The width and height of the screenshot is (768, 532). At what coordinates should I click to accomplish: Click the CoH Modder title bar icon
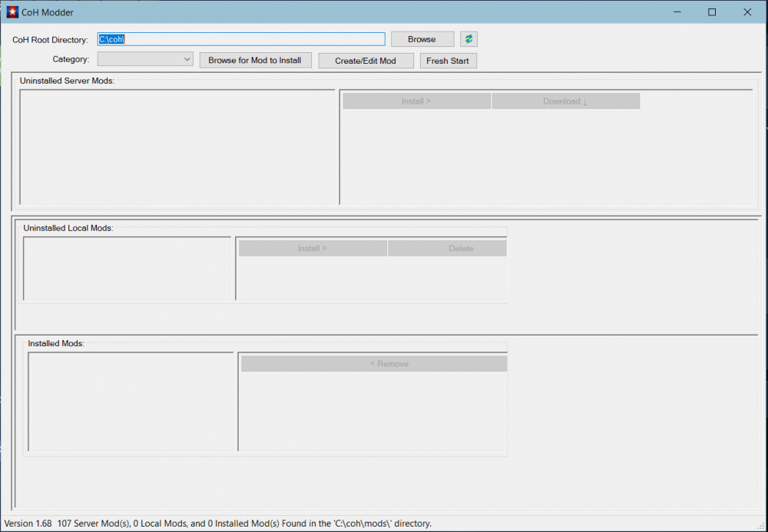(12, 12)
